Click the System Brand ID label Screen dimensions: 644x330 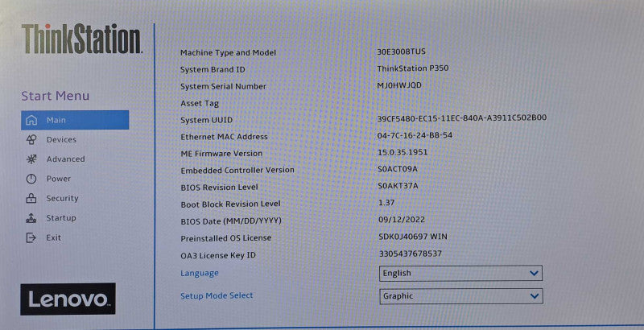pos(213,69)
